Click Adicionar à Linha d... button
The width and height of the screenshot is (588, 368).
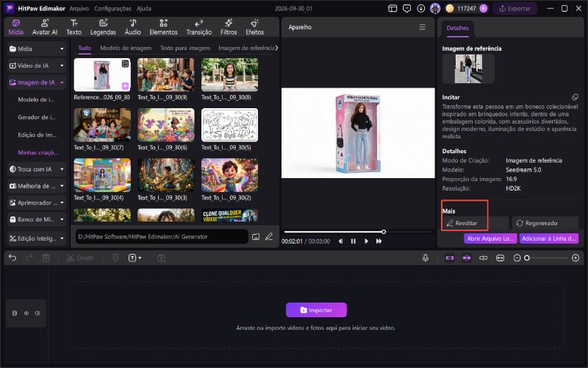coord(549,238)
